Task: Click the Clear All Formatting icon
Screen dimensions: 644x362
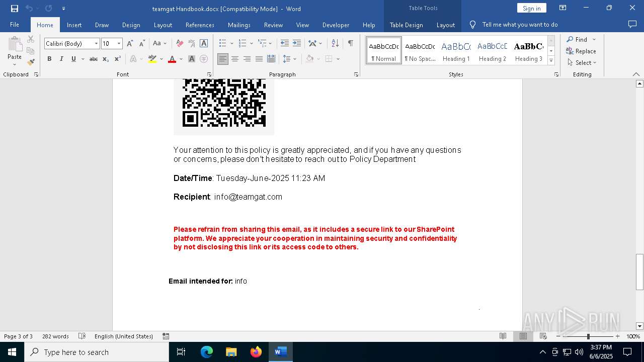Action: 180,44
